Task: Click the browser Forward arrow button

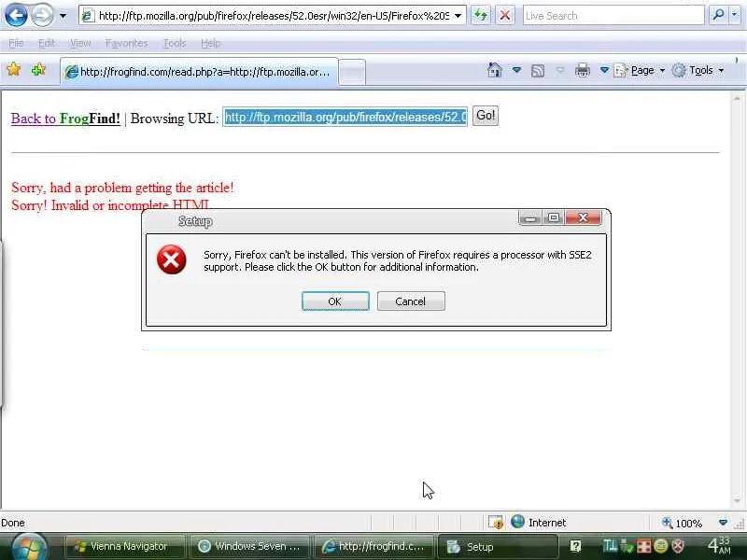Action: [x=42, y=15]
